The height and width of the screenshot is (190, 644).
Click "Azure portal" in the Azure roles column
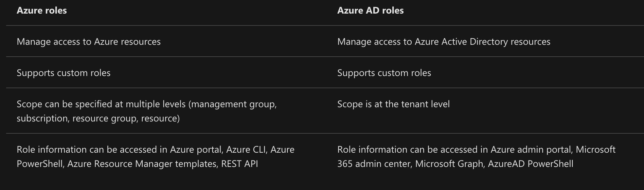pyautogui.click(x=195, y=150)
